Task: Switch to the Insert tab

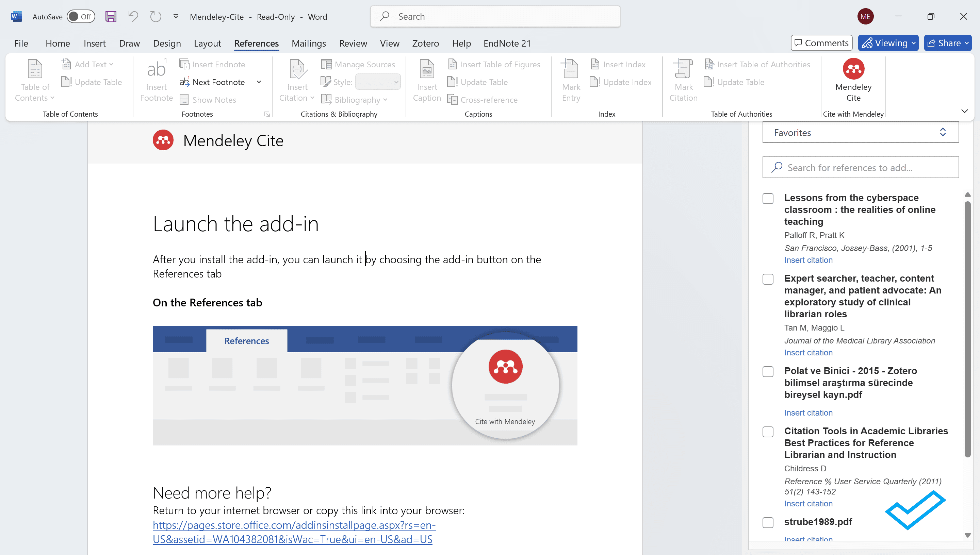Action: tap(95, 44)
